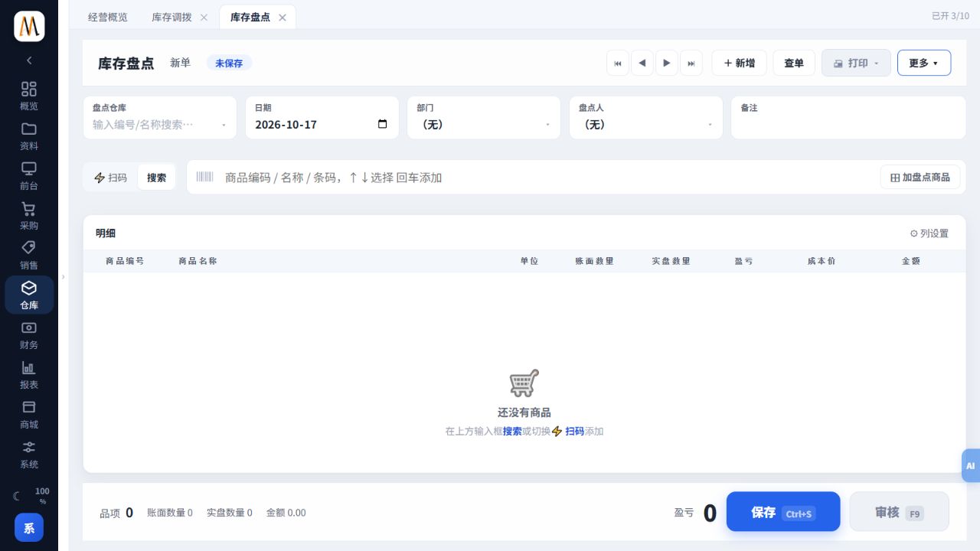
Task: Open the 商城 store sidebar icon
Action: pos(29,414)
